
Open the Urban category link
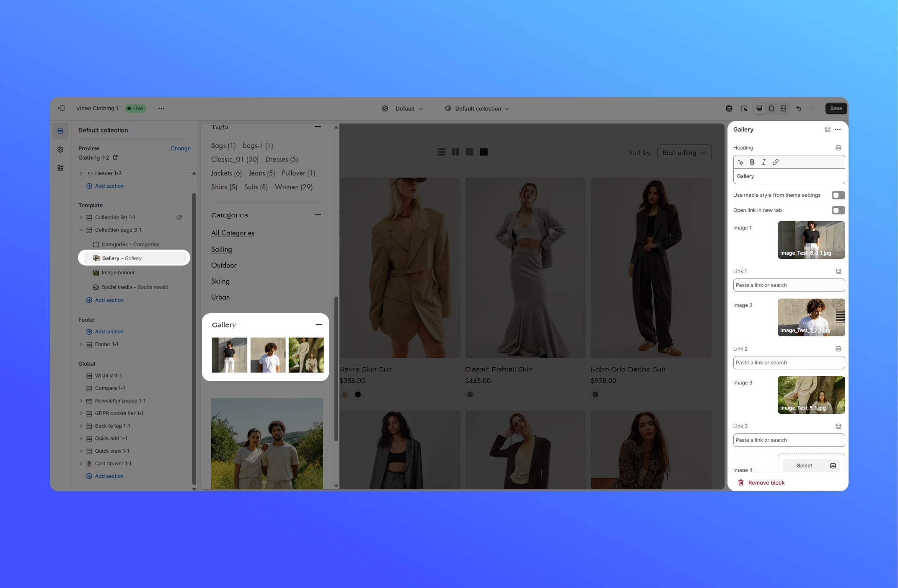pos(220,297)
